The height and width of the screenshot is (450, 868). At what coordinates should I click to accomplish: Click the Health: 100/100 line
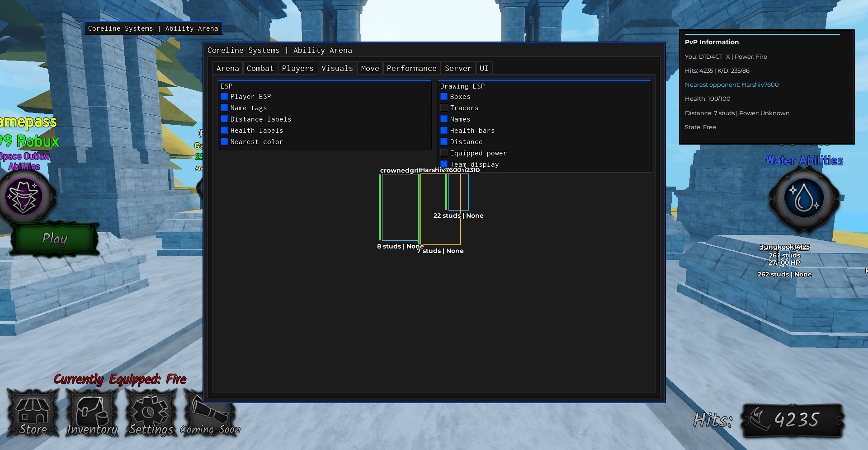tap(708, 98)
